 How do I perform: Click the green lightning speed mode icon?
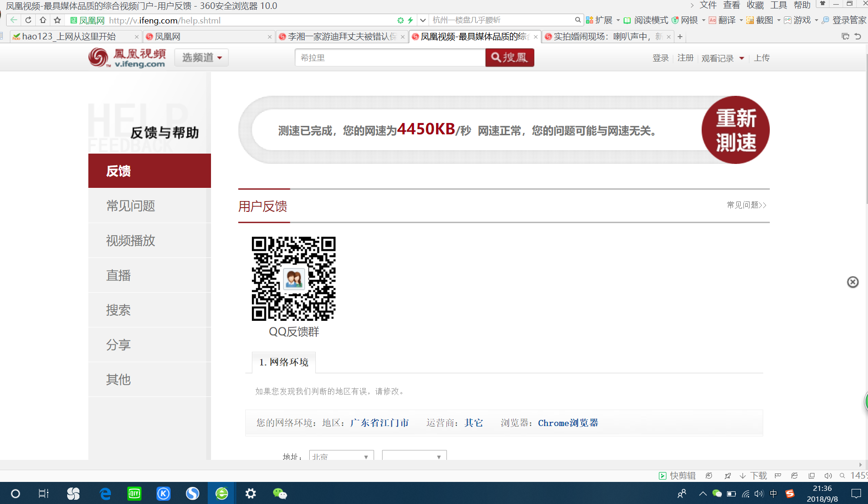click(x=410, y=20)
